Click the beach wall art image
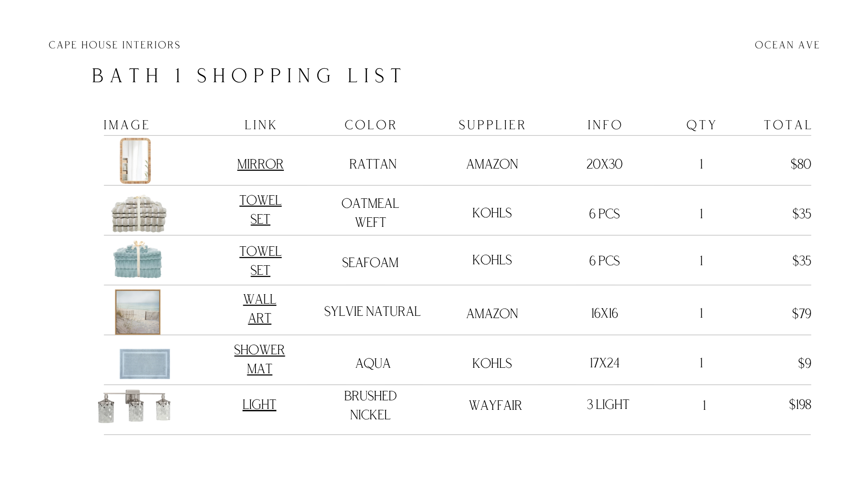 click(x=138, y=312)
